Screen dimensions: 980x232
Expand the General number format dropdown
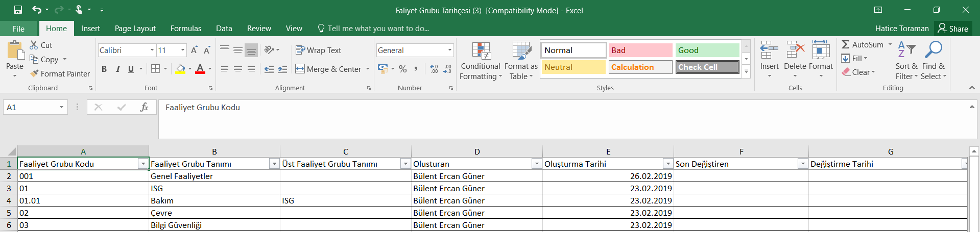pos(449,50)
